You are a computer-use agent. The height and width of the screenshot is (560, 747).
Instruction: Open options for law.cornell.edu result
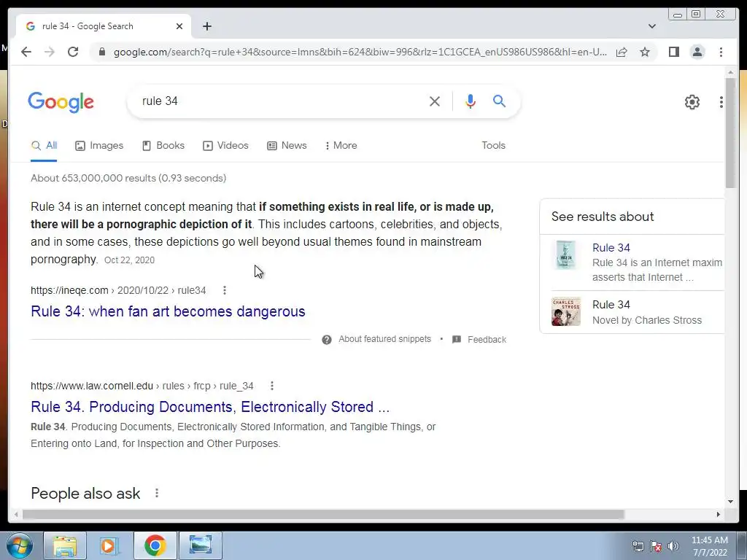tap(272, 386)
